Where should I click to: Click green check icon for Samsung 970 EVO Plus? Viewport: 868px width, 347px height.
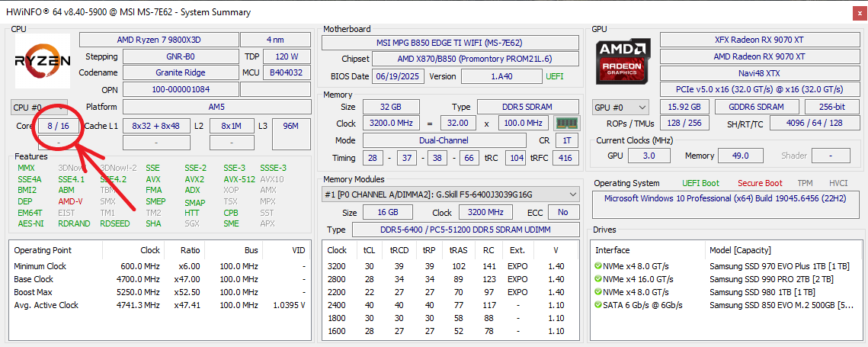[598, 266]
